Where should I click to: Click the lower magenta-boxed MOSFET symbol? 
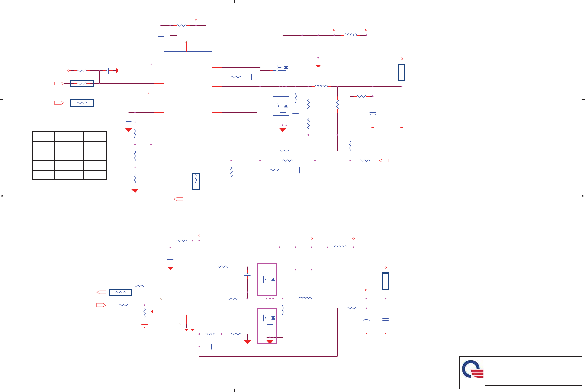(267, 326)
